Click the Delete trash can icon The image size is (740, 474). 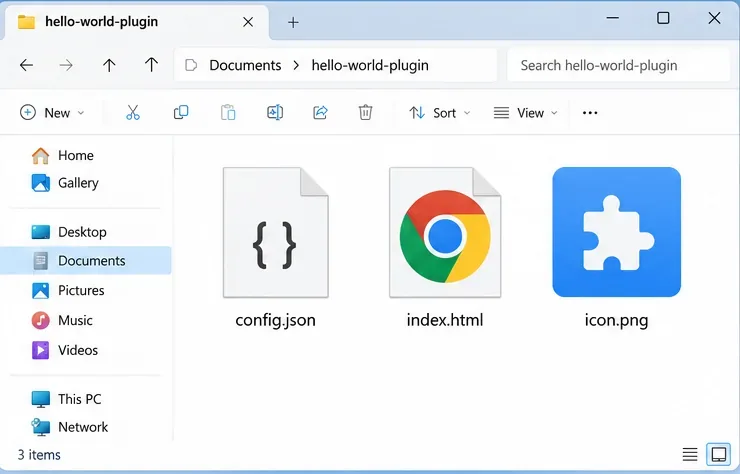pos(365,112)
